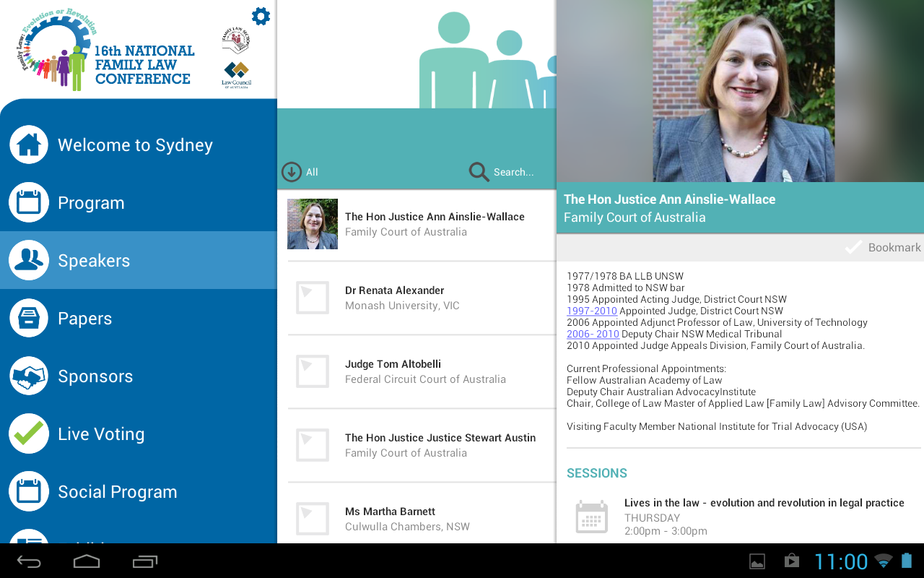Tap the Law Council of Australia logo
The image size is (924, 578).
tap(236, 74)
